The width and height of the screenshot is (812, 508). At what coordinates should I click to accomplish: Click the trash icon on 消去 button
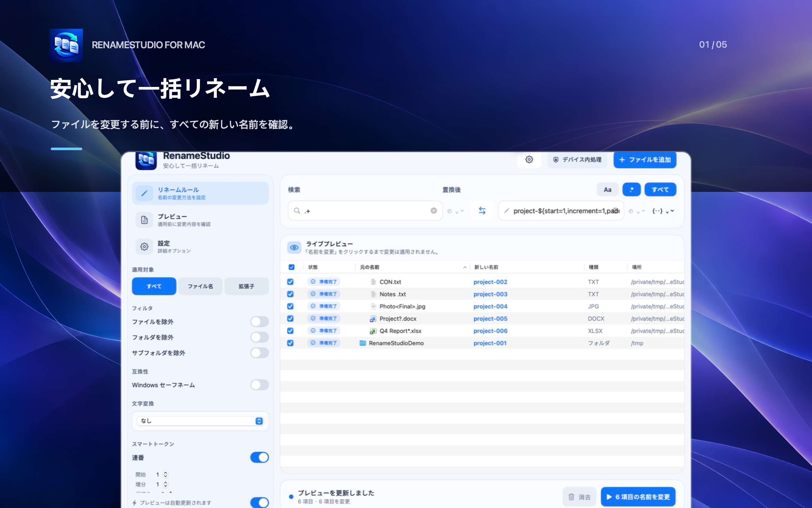tap(571, 497)
